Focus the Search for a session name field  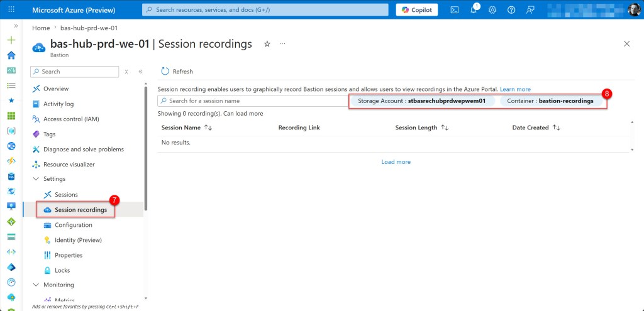(x=252, y=101)
